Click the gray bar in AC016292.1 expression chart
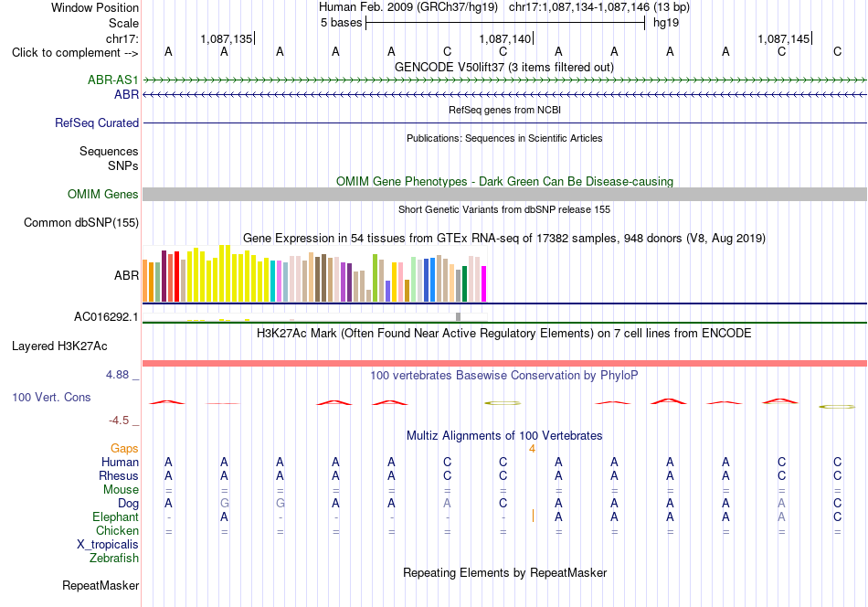The height and width of the screenshot is (607, 868). [x=459, y=317]
